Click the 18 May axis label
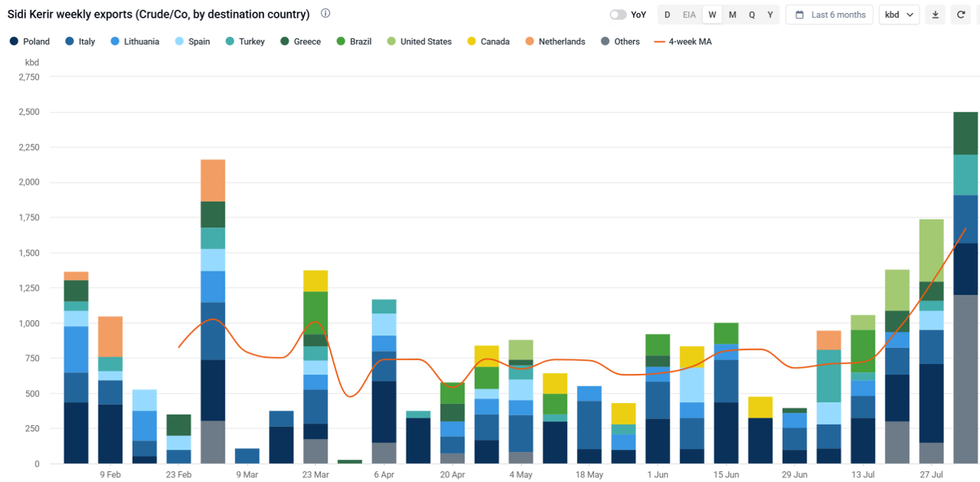The width and height of the screenshot is (980, 482). [589, 475]
